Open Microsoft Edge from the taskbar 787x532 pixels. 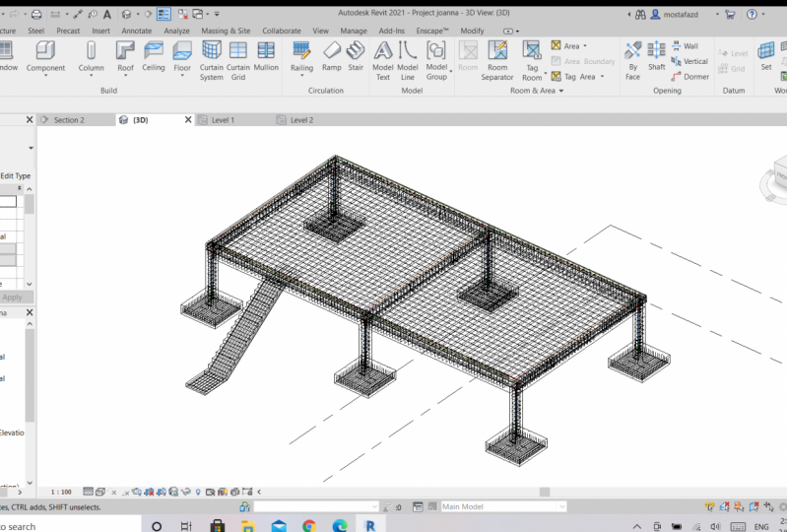pyautogui.click(x=340, y=525)
